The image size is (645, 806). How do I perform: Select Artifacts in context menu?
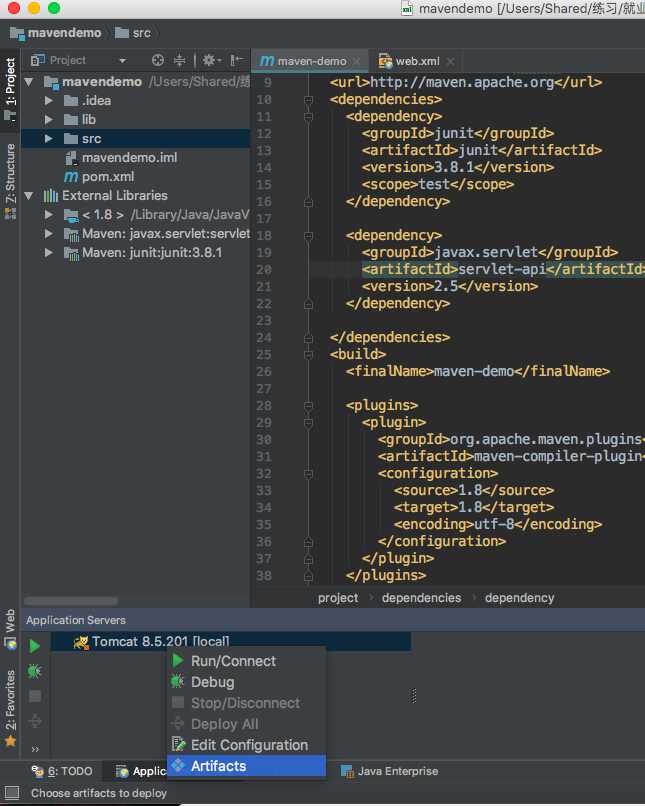pyautogui.click(x=247, y=766)
